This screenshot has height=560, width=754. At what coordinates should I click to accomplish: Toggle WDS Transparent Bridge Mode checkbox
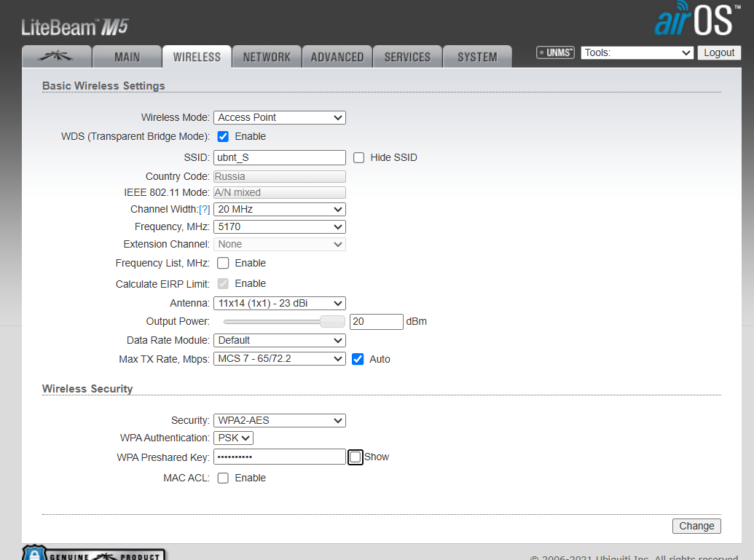224,137
